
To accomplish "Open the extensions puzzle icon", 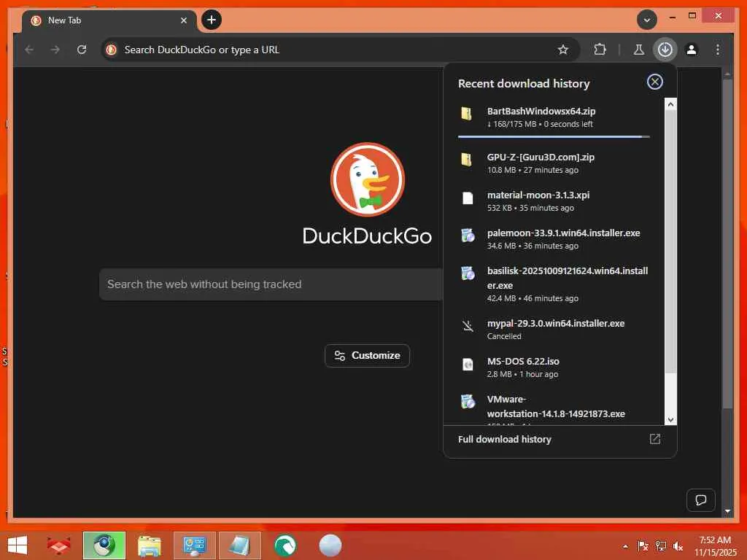I will [600, 50].
